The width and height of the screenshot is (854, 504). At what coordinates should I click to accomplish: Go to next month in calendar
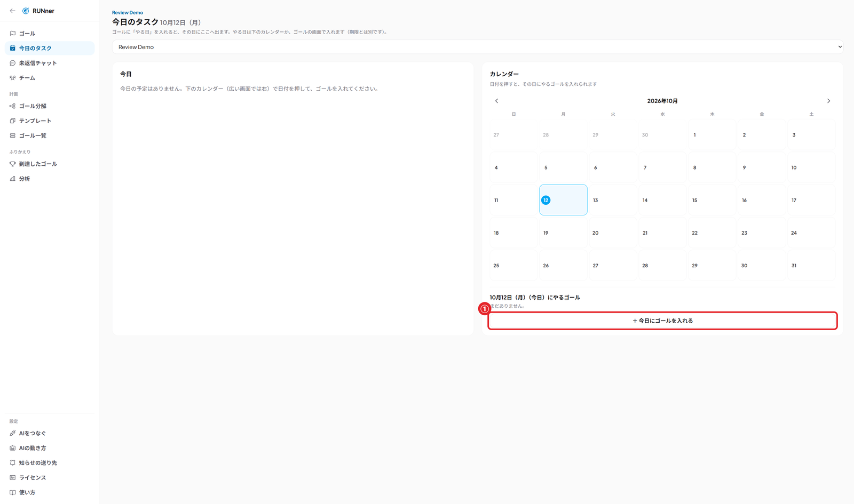pos(828,101)
